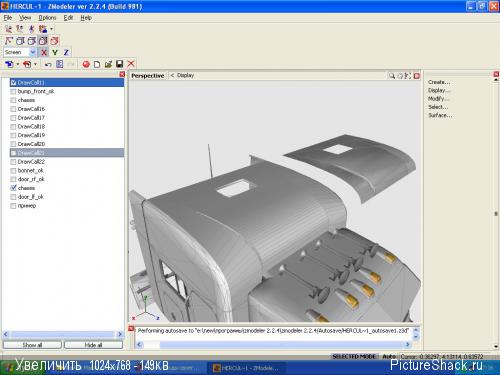Screen dimensions: 500x375
Task: Click the third box select icon
Action: click(32, 41)
